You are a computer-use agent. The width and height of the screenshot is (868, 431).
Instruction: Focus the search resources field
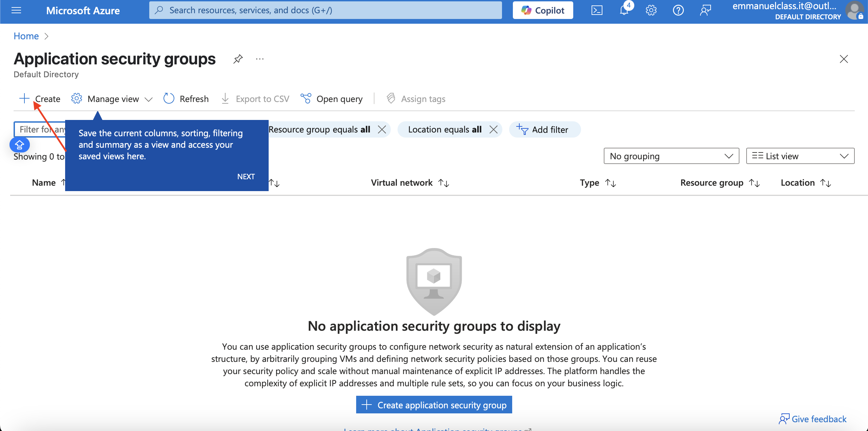325,10
